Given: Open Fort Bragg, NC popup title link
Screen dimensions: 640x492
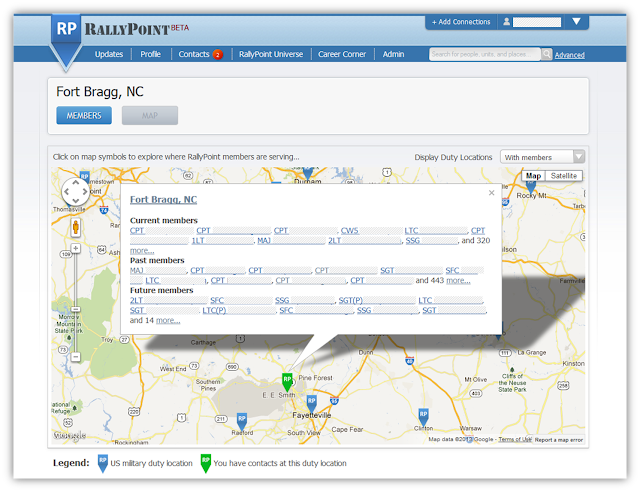Looking at the screenshot, I should pyautogui.click(x=163, y=200).
